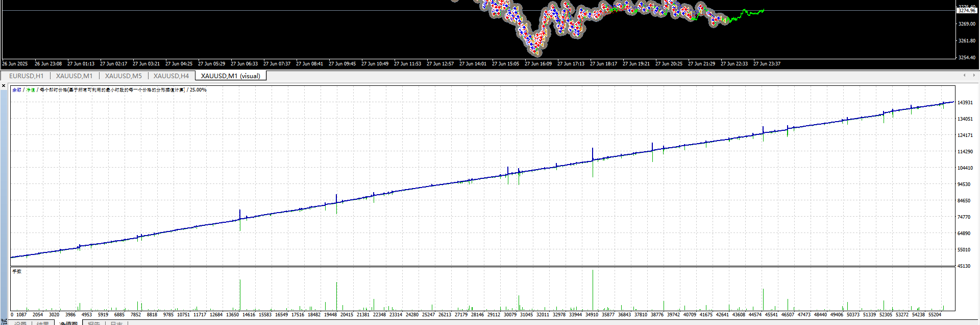
Task: Click the 30079 trade number label
Action: pos(510,315)
